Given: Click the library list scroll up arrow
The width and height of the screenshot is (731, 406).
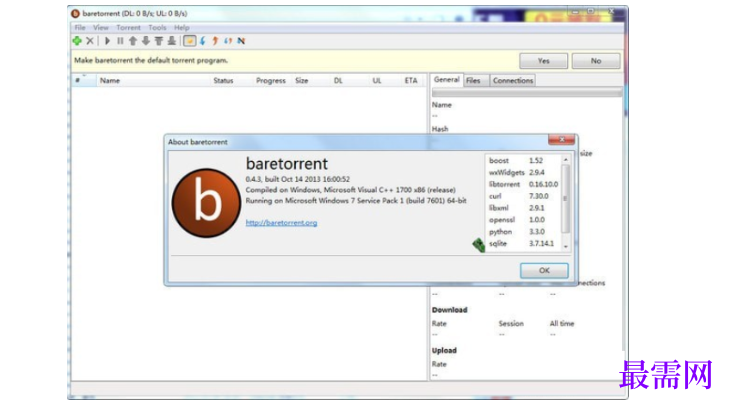Looking at the screenshot, I should click(566, 160).
